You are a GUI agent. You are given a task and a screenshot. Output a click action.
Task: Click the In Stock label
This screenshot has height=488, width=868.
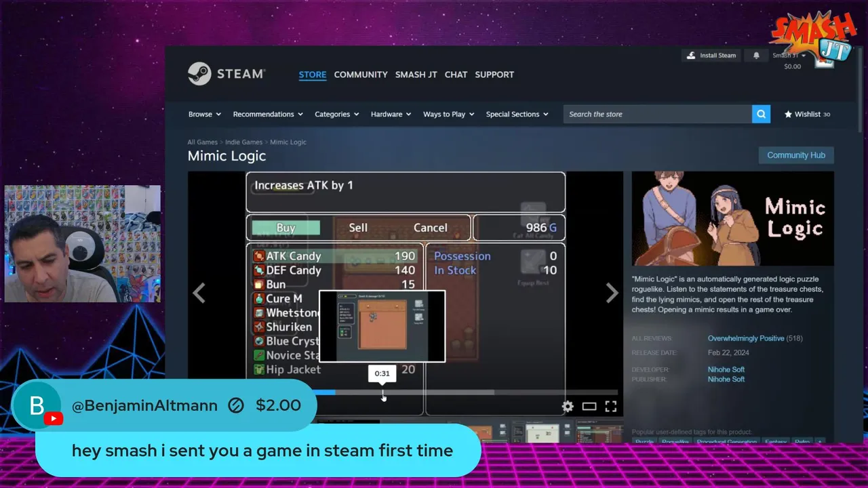(x=455, y=270)
